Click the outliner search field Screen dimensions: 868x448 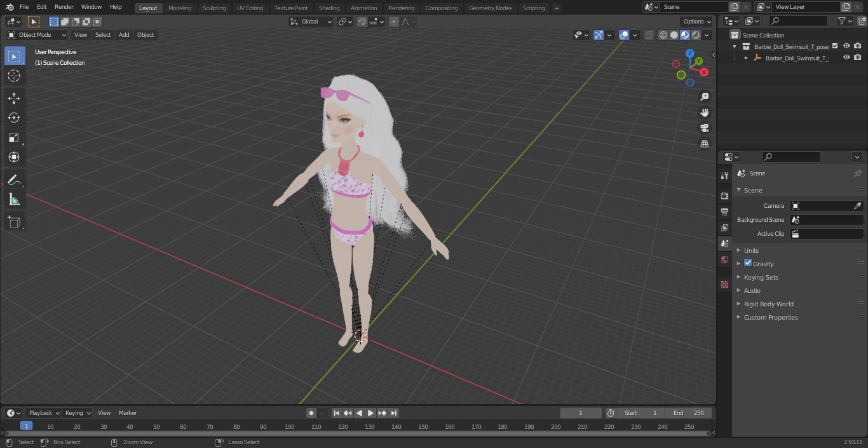click(799, 21)
